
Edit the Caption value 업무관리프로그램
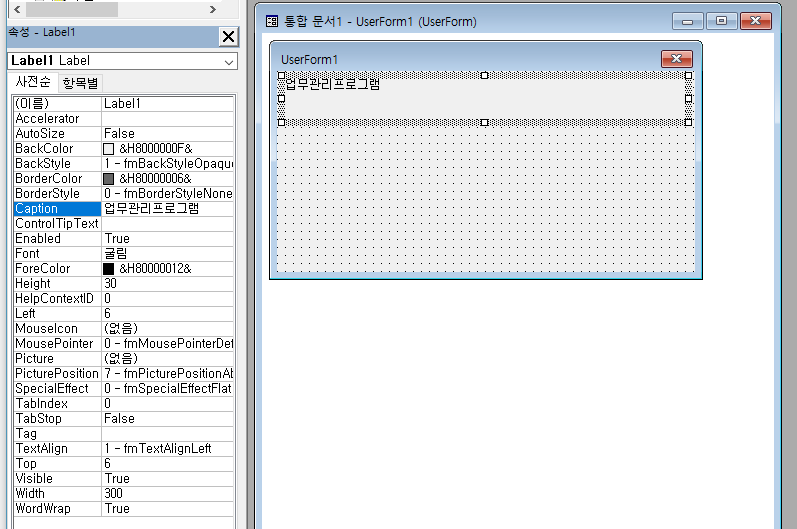point(168,209)
